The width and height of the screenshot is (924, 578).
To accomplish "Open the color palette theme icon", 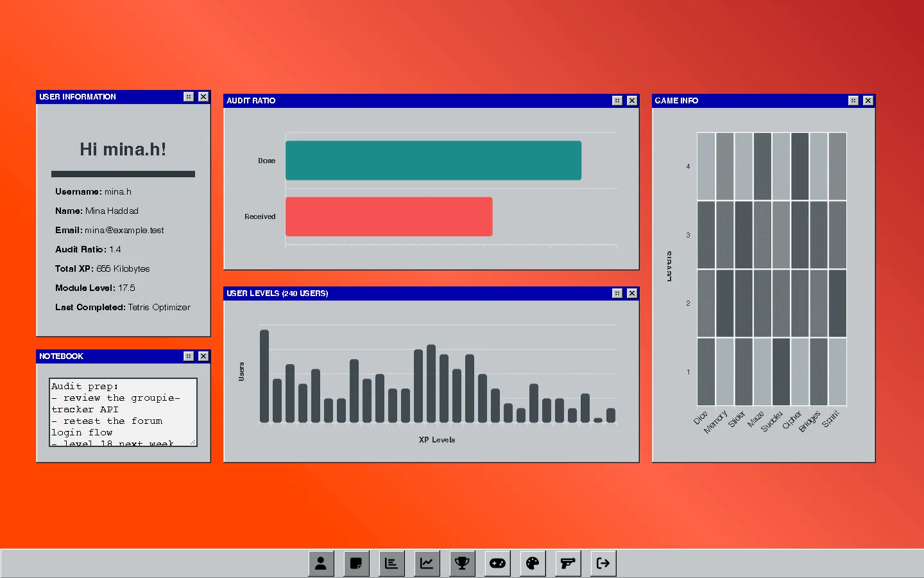I will tap(533, 563).
